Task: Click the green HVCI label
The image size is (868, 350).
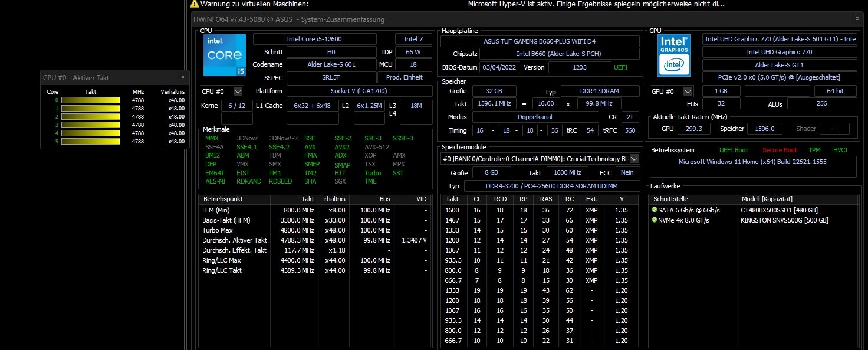Action: (841, 151)
